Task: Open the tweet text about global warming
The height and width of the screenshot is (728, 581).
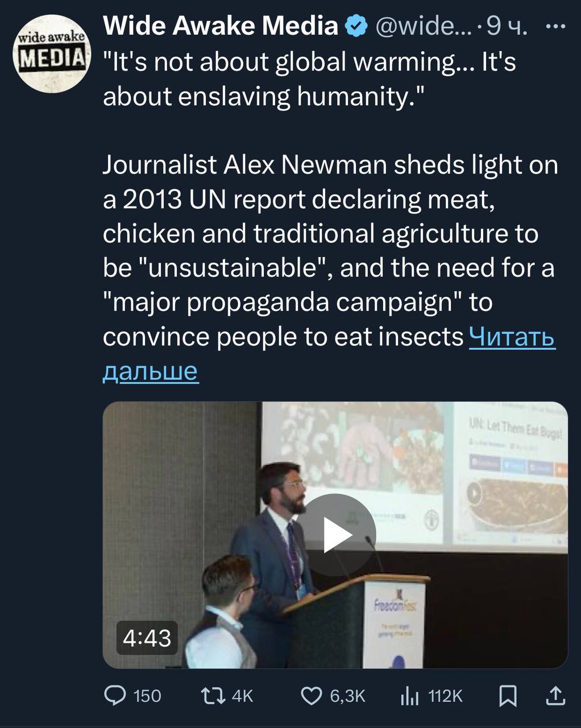Action: [x=310, y=79]
